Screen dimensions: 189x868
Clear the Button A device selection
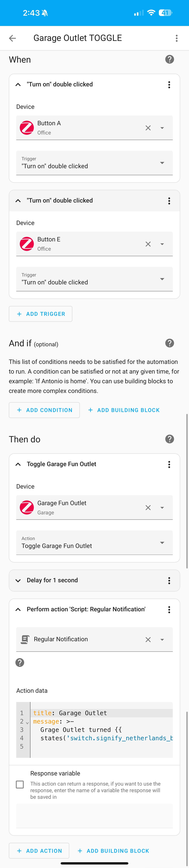(148, 128)
